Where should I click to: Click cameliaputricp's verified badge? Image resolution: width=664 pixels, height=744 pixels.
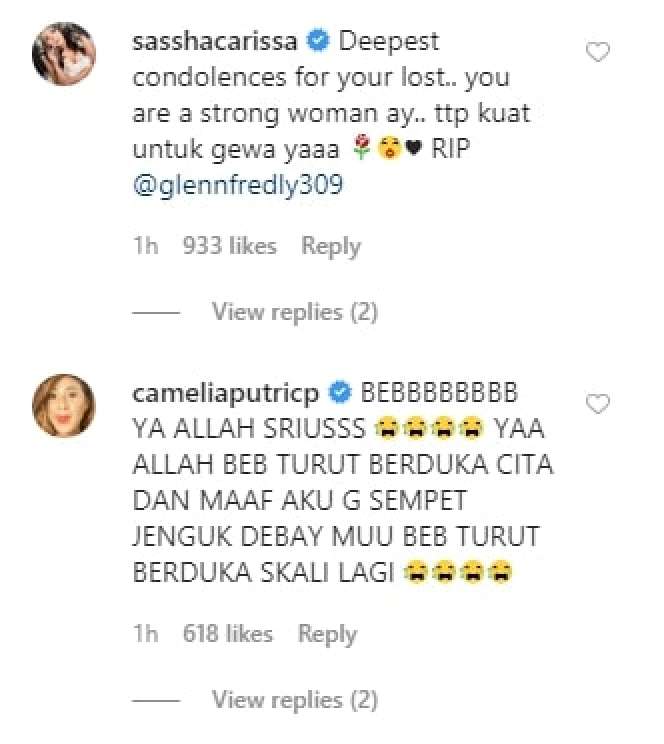pyautogui.click(x=340, y=393)
